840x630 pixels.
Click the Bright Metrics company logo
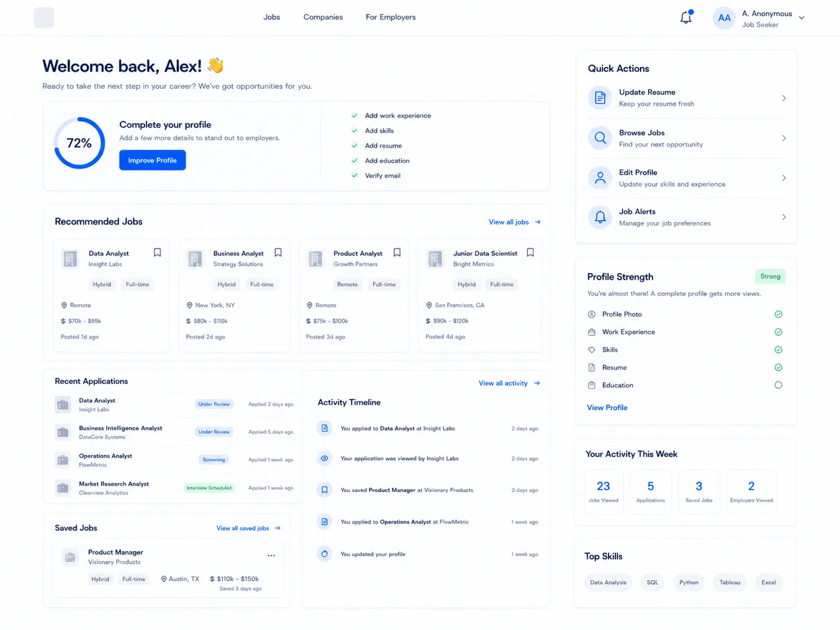[435, 259]
